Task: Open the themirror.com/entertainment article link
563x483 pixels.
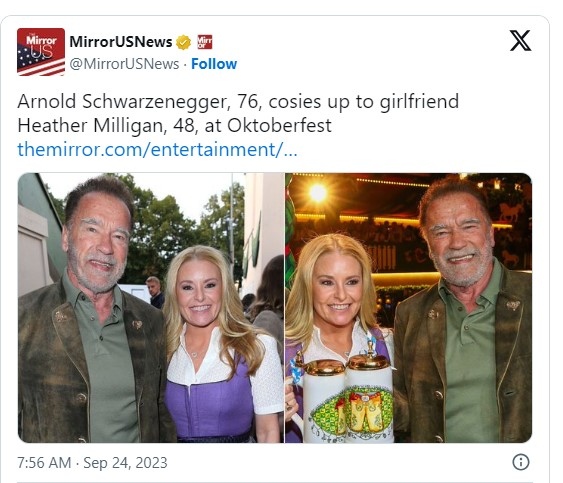Action: click(x=157, y=149)
